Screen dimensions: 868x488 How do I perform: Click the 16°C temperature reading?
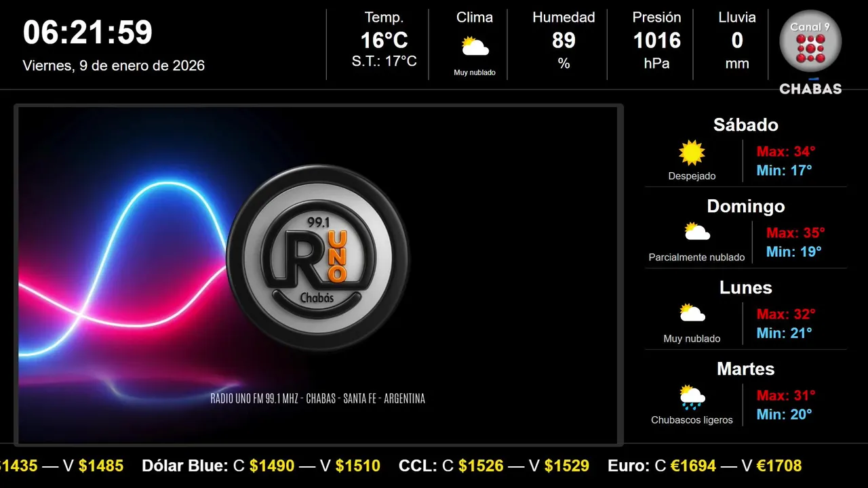(384, 41)
